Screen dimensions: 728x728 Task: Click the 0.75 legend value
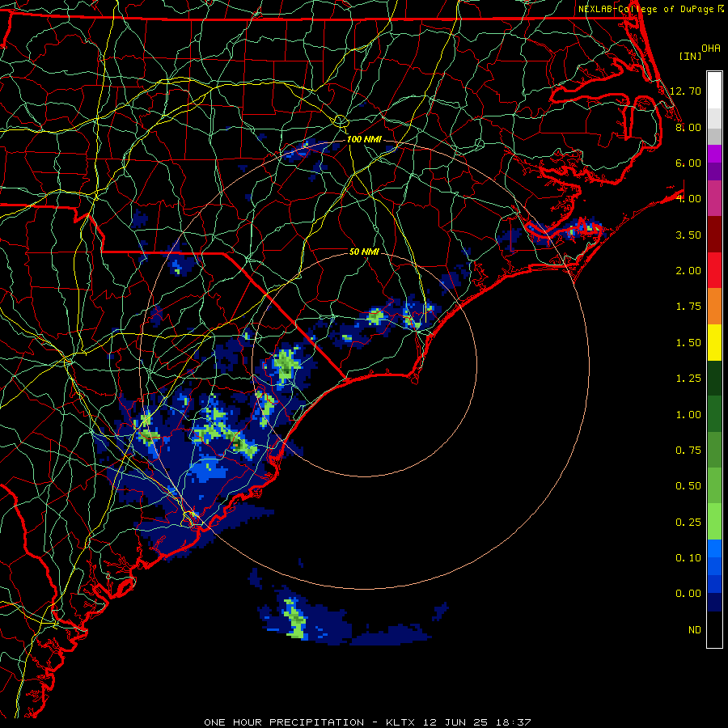coord(688,451)
